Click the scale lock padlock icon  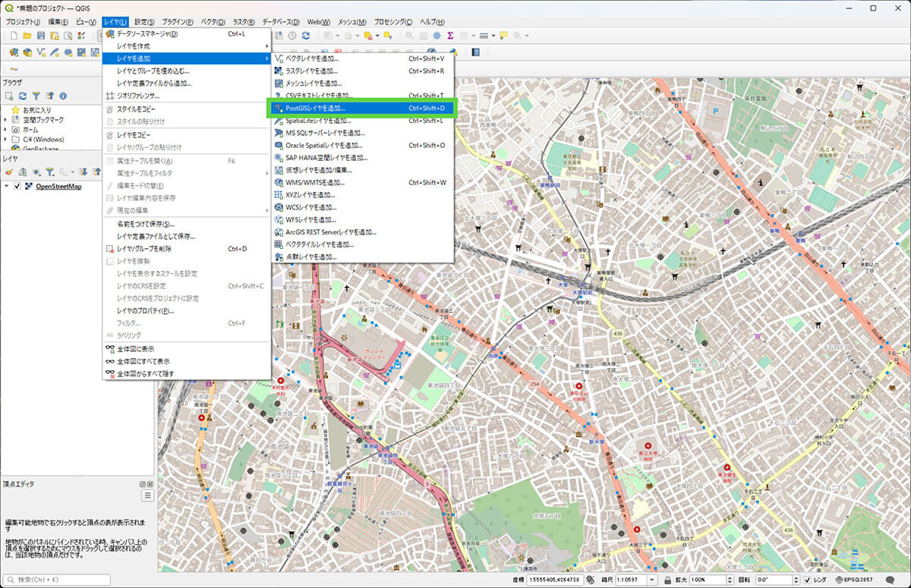[x=667, y=580]
